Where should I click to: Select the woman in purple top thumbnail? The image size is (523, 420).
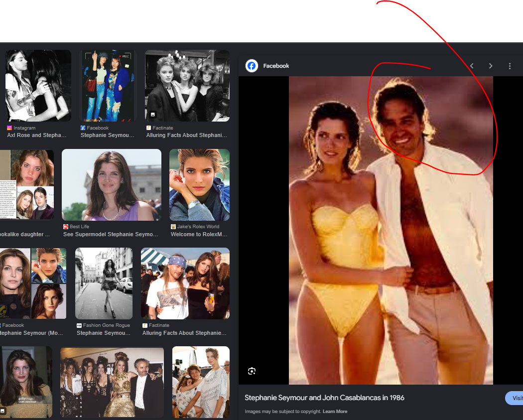tap(112, 185)
